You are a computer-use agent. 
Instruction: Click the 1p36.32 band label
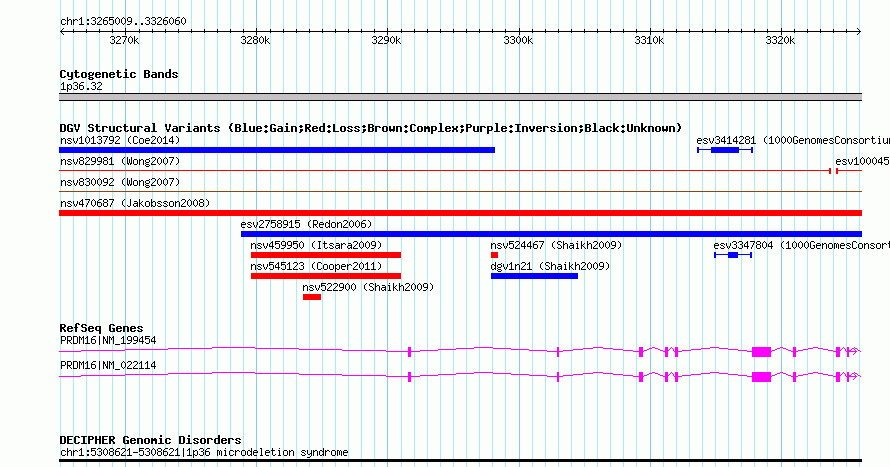(81, 86)
